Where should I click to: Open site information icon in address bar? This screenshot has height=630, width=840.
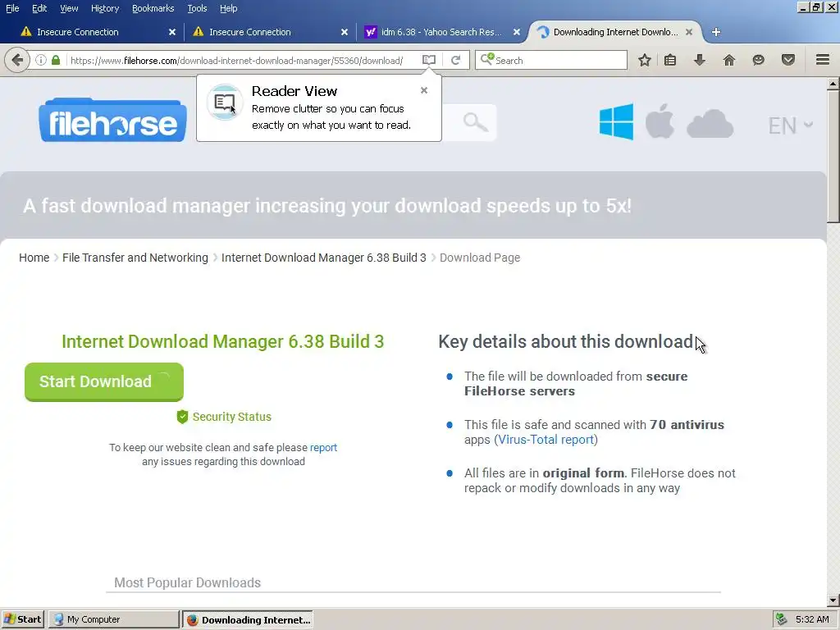(x=41, y=60)
